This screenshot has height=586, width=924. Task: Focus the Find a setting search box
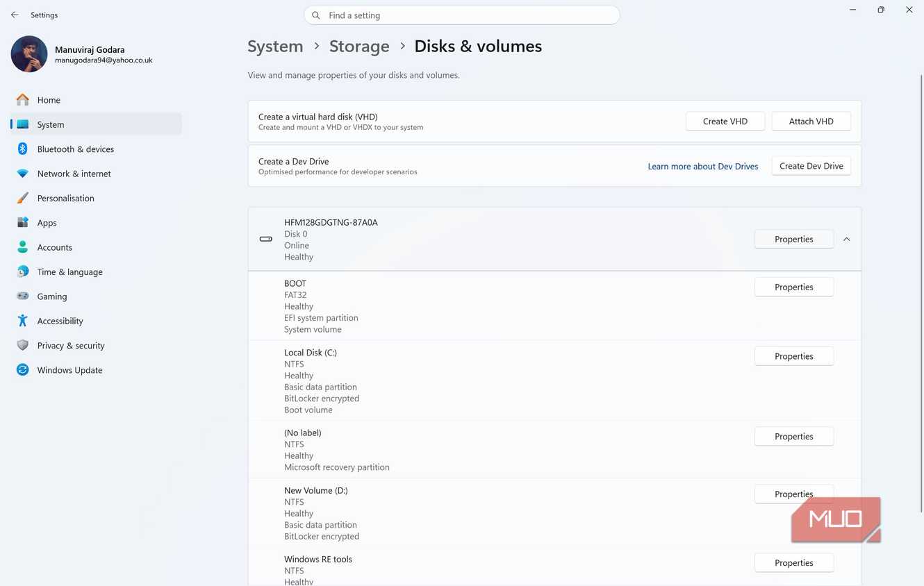pos(462,15)
